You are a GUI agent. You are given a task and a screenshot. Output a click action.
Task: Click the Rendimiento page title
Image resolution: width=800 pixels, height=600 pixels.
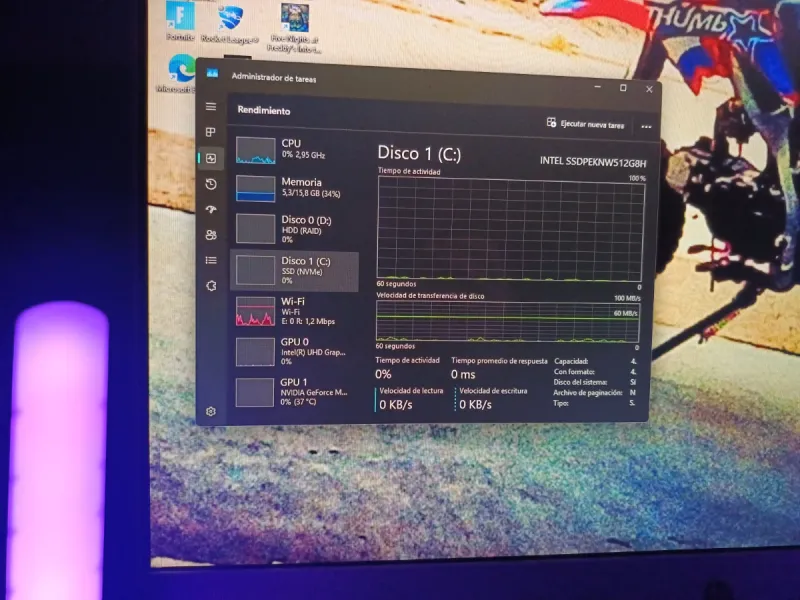click(x=264, y=110)
